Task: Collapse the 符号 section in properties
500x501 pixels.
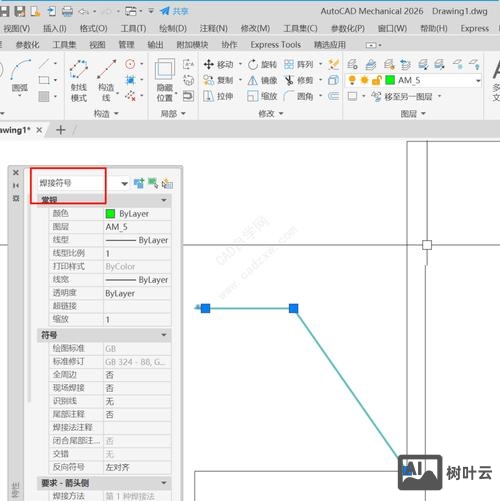Action: [x=164, y=335]
